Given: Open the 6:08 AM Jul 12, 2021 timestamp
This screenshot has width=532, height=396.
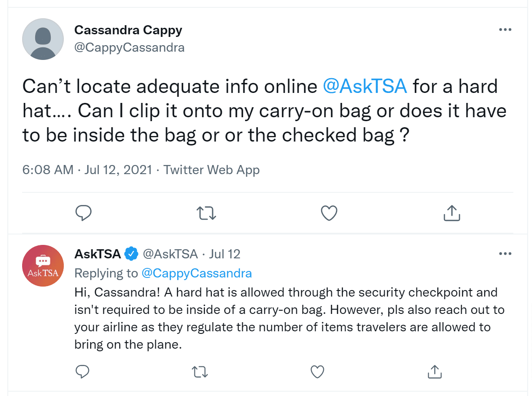Looking at the screenshot, I should [x=87, y=170].
